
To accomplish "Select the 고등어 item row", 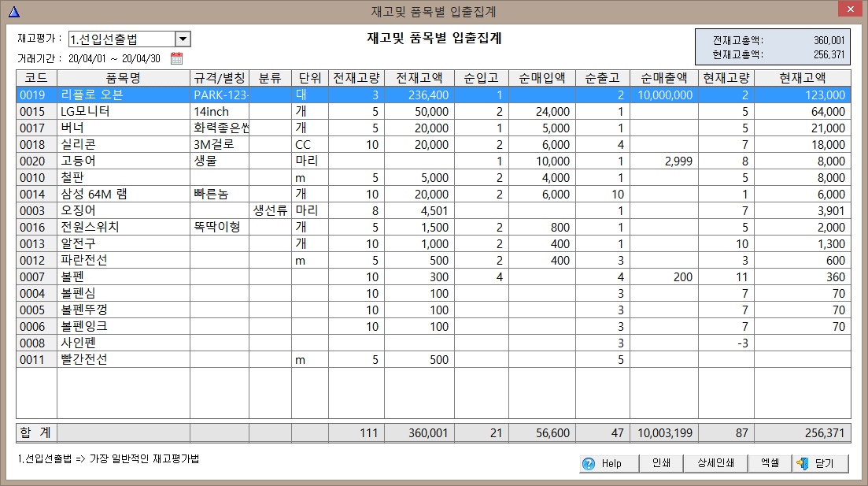I will pos(434,161).
